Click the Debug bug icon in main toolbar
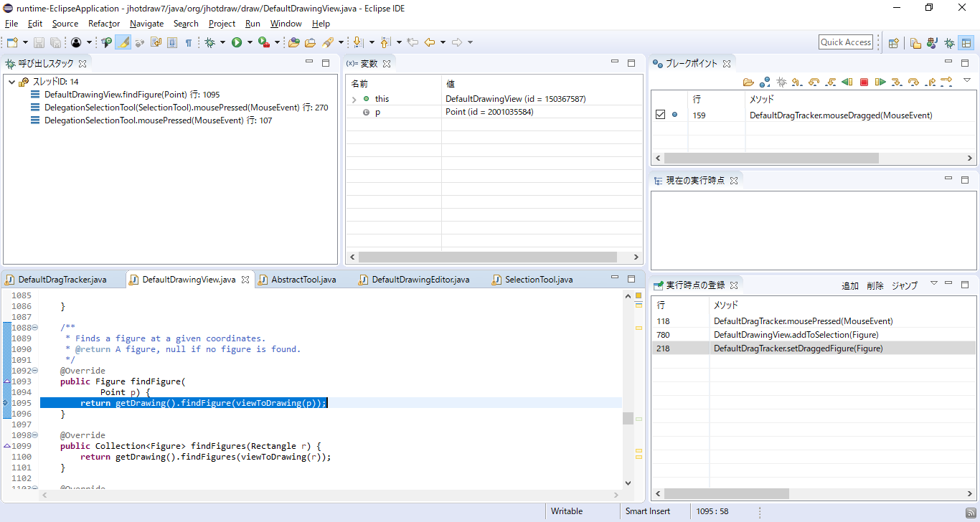Viewport: 980px width, 522px height. 209,42
